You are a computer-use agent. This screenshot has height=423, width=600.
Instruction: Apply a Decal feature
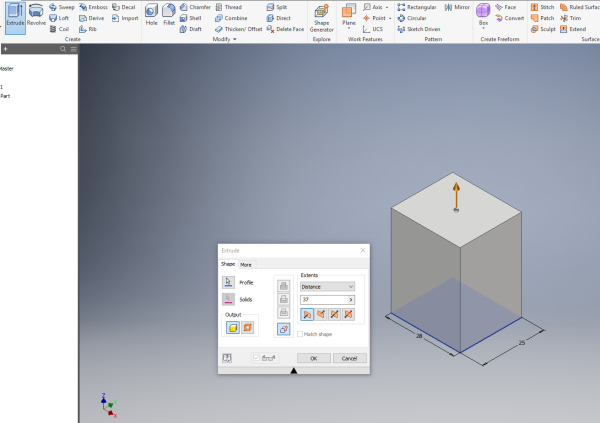point(124,7)
